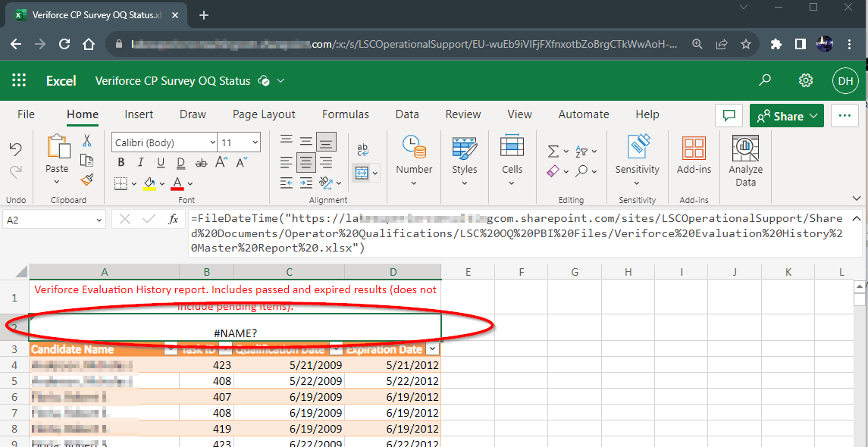The image size is (868, 447).
Task: Click the Undo arrow icon
Action: click(15, 149)
